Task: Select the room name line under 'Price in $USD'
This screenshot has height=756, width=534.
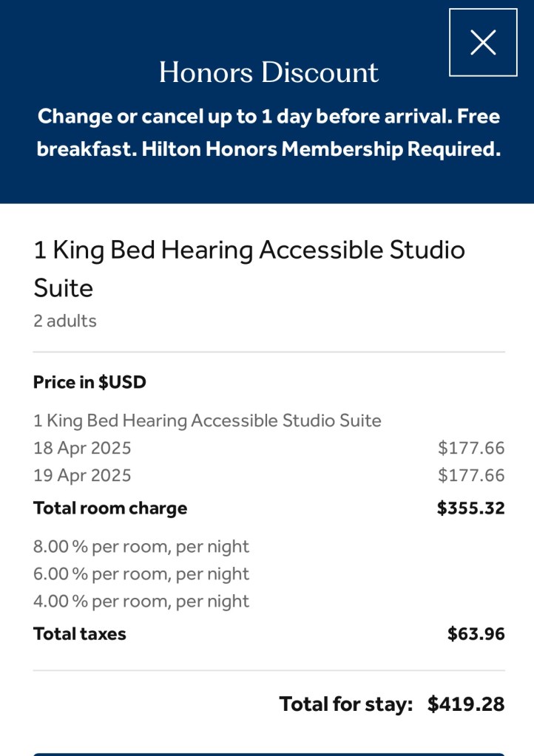Action: click(x=207, y=420)
